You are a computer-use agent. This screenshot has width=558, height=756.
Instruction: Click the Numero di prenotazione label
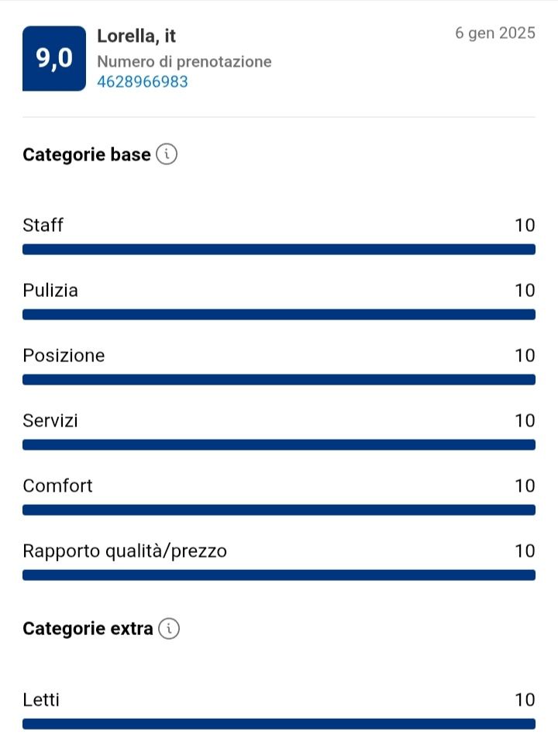184,62
